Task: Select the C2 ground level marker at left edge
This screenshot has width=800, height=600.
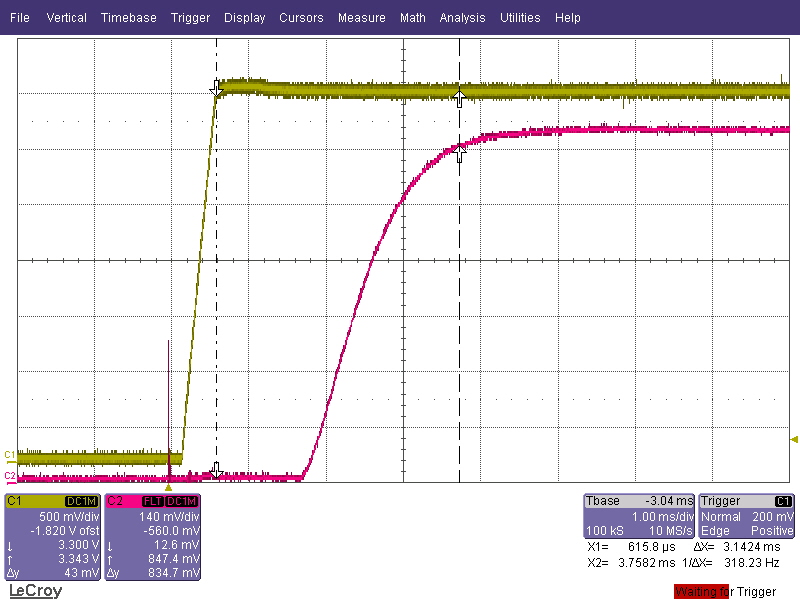Action: (10, 476)
